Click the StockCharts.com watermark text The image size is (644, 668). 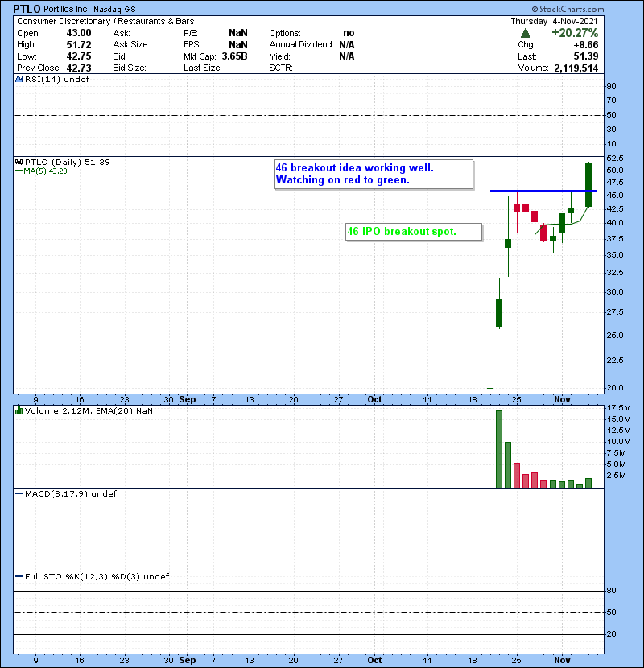(x=568, y=9)
